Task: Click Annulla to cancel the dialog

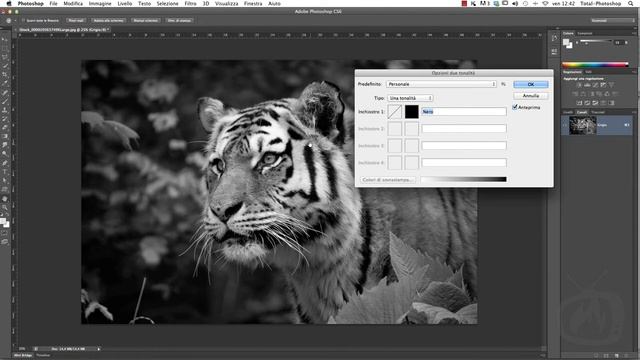Action: [531, 96]
